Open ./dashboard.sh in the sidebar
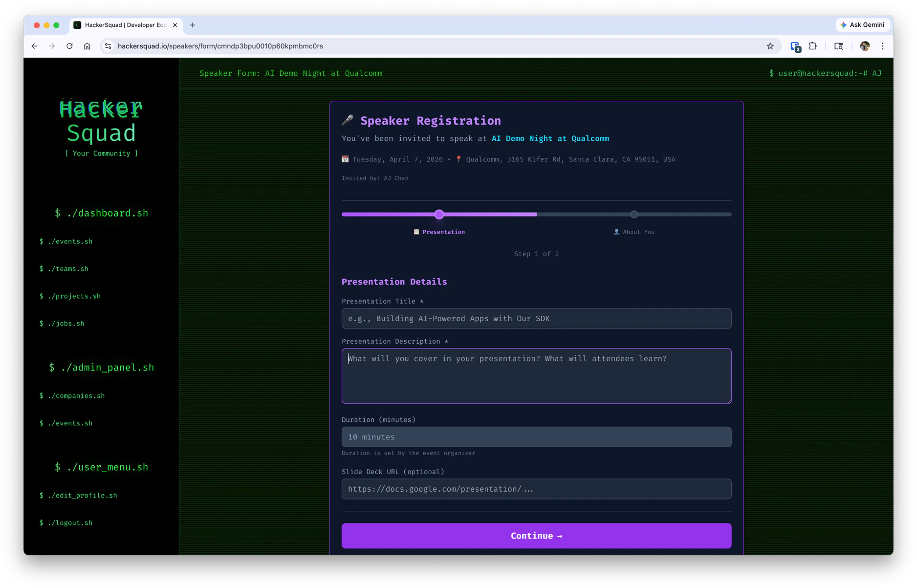 coord(101,213)
